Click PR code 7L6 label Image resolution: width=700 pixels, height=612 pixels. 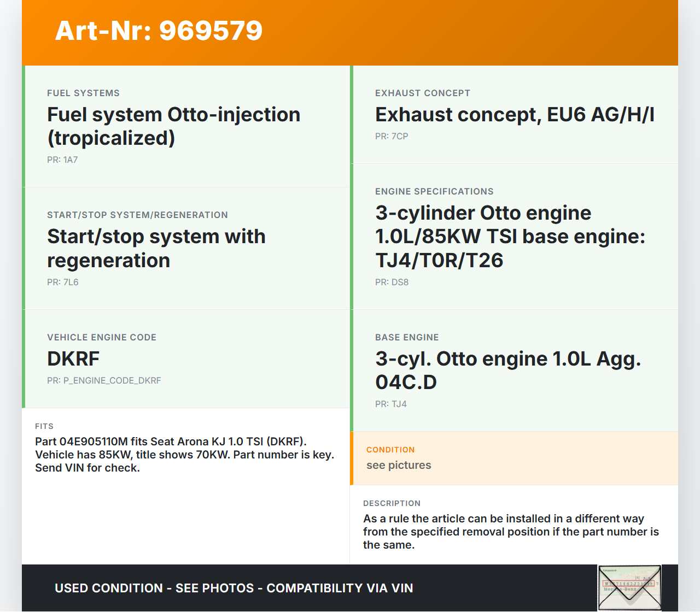point(63,282)
